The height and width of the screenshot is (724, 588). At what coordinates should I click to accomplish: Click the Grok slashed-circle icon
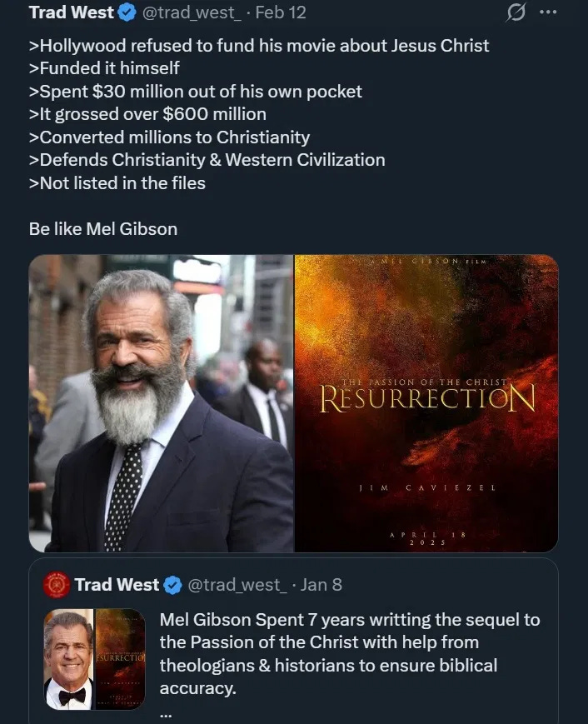tap(516, 12)
